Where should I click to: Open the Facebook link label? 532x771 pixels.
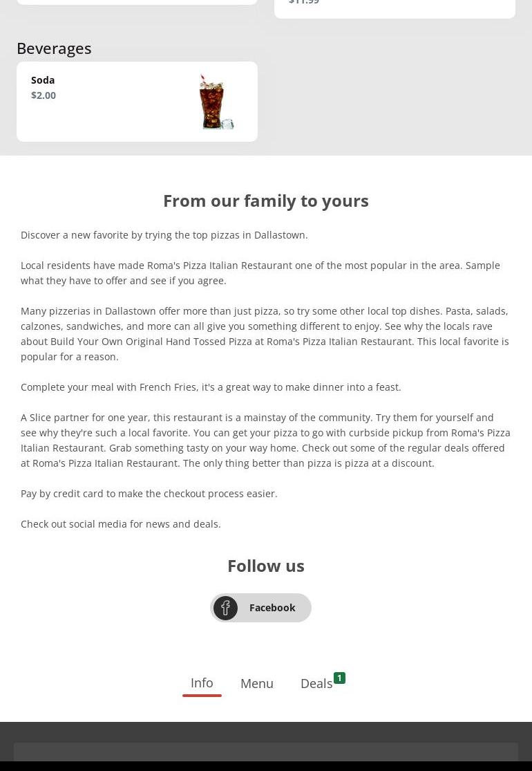tap(272, 608)
